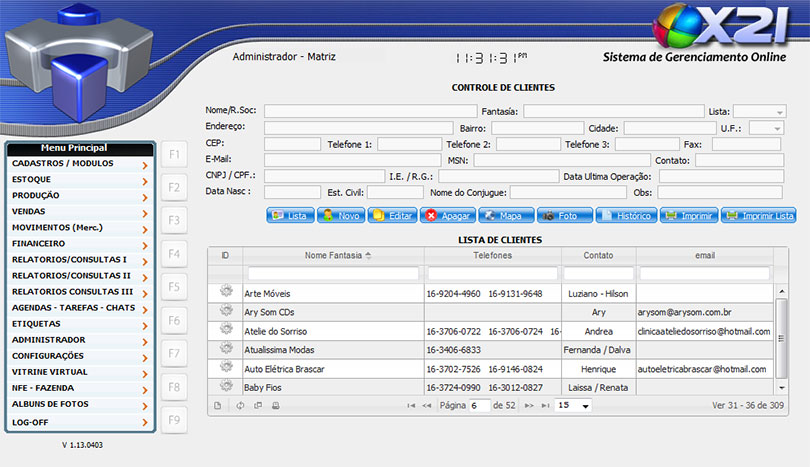Click the Foto camera button
Viewport: 810px width, 467px height.
[x=563, y=215]
